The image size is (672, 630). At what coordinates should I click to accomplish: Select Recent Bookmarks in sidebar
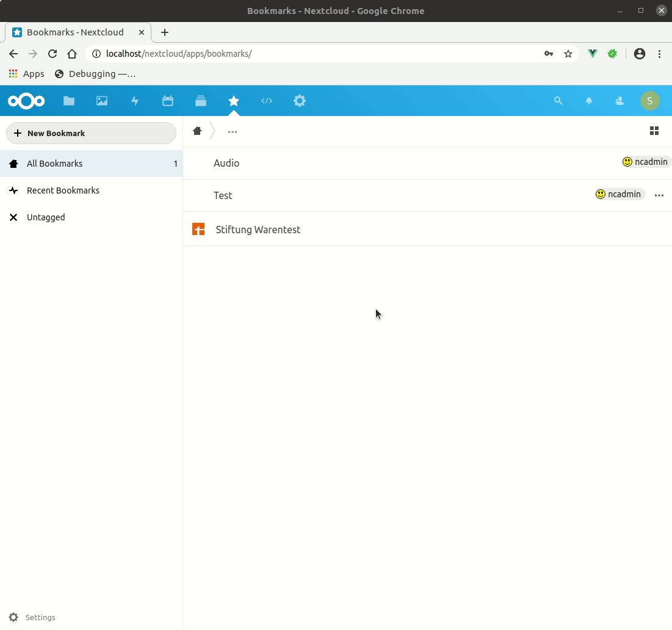pos(92,190)
